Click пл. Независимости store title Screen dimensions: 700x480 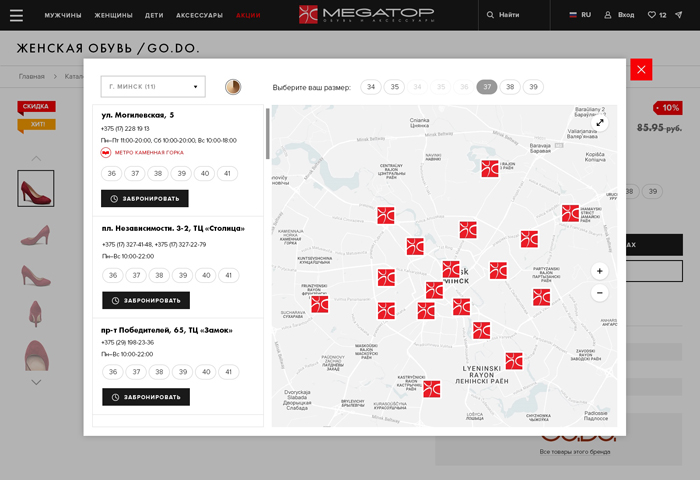(x=173, y=228)
